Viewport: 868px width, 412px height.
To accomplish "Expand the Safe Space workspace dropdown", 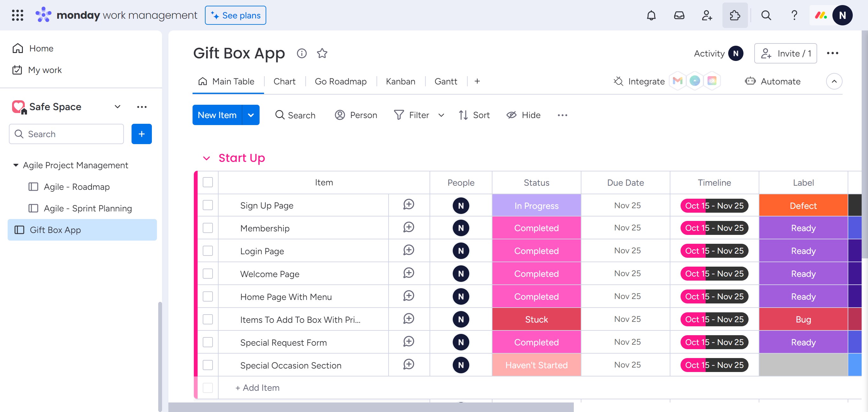I will 117,107.
